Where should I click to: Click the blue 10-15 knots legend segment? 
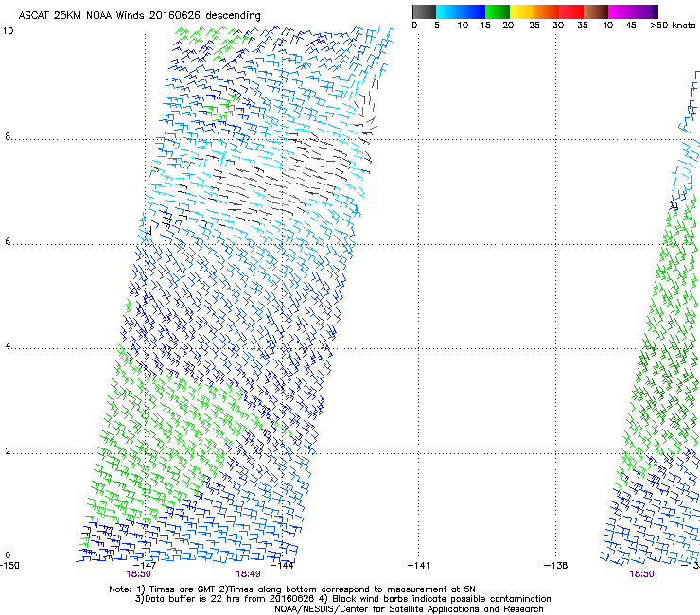pos(473,11)
